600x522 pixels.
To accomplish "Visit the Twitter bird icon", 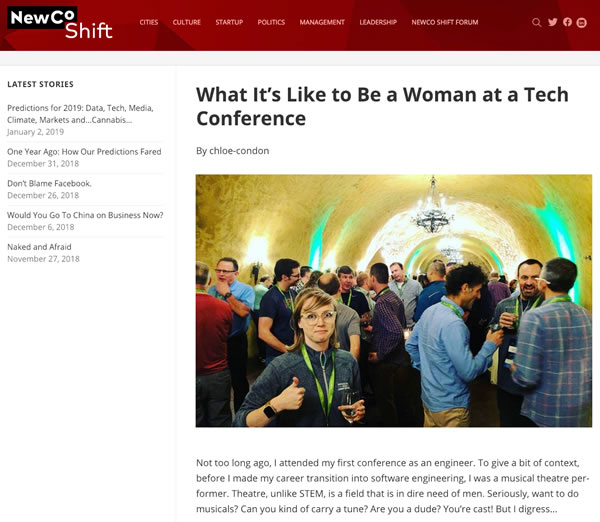I will pyautogui.click(x=553, y=22).
